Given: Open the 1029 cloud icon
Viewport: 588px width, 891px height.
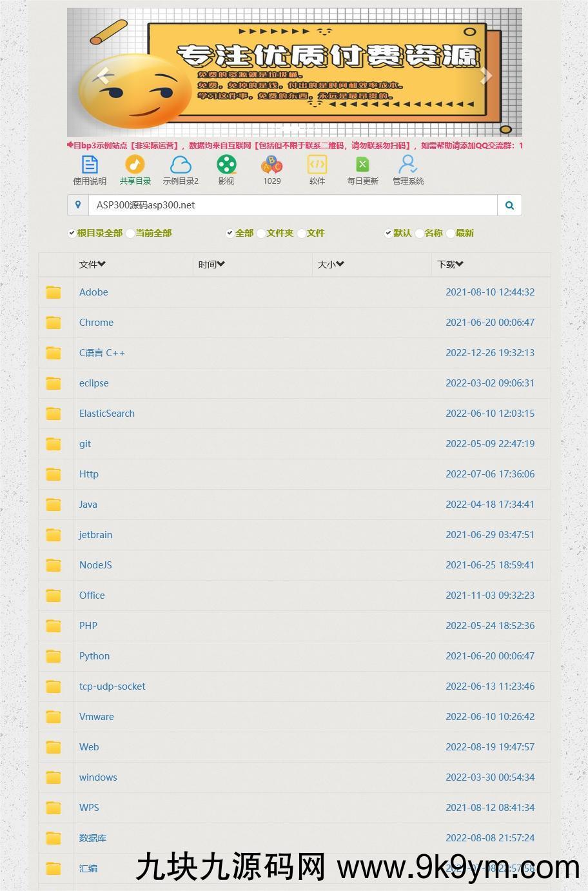Looking at the screenshot, I should 271,170.
